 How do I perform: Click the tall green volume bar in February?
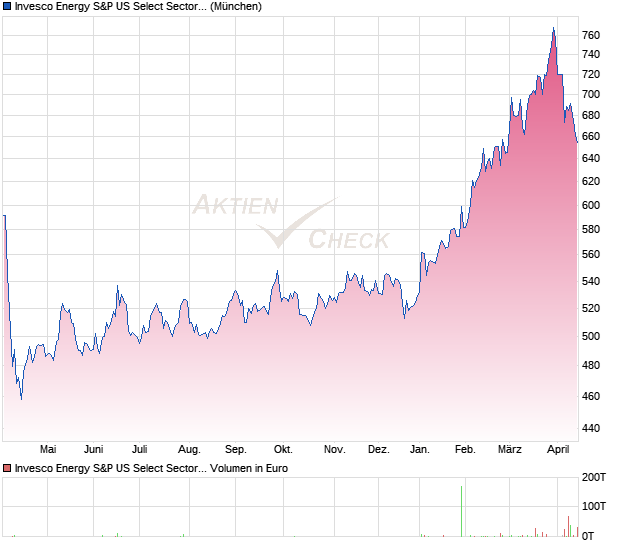coord(461,511)
